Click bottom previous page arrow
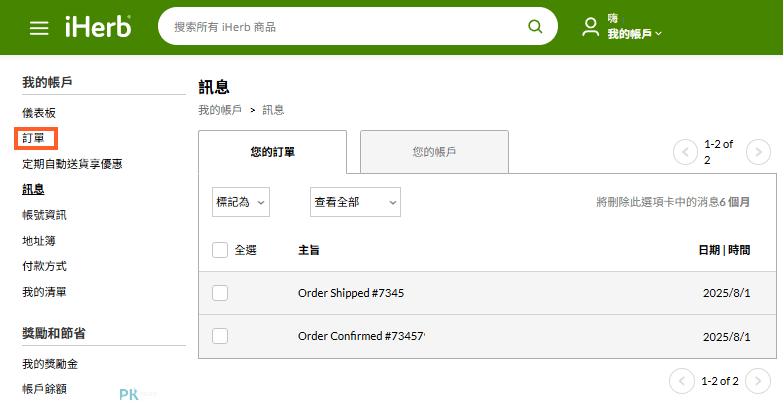The image size is (783, 408). pyautogui.click(x=682, y=381)
